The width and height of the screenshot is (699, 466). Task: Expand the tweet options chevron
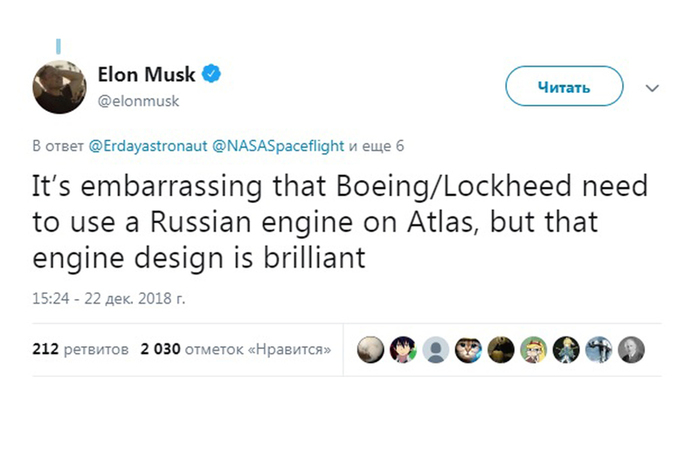[652, 88]
